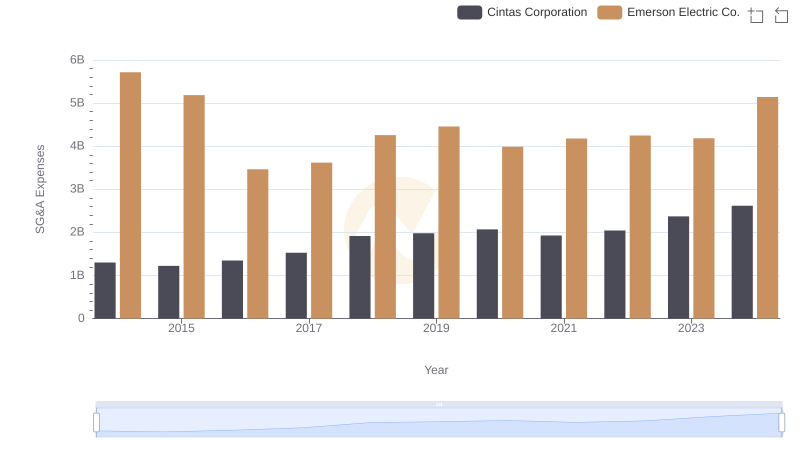The width and height of the screenshot is (800, 461).
Task: Select Emerson bar for 2015
Action: [x=194, y=207]
